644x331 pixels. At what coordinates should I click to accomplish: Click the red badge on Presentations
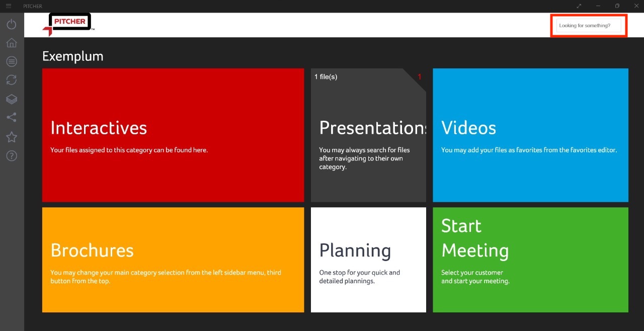(420, 77)
